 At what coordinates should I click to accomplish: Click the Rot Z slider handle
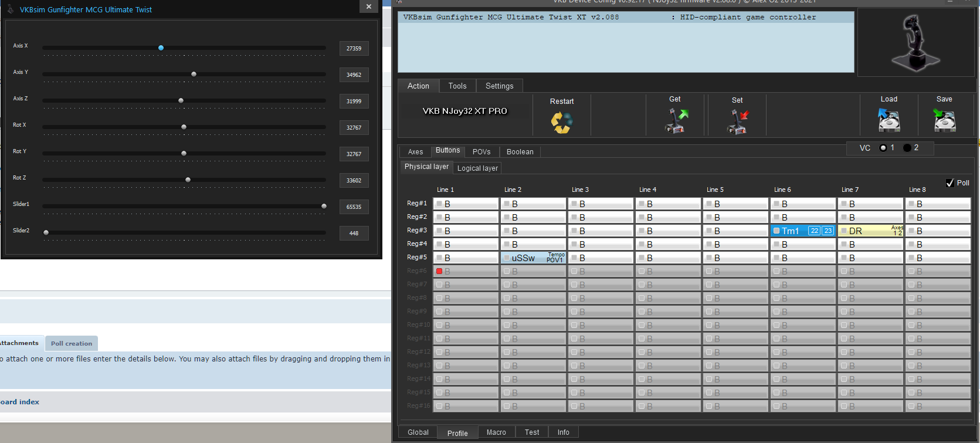point(188,180)
